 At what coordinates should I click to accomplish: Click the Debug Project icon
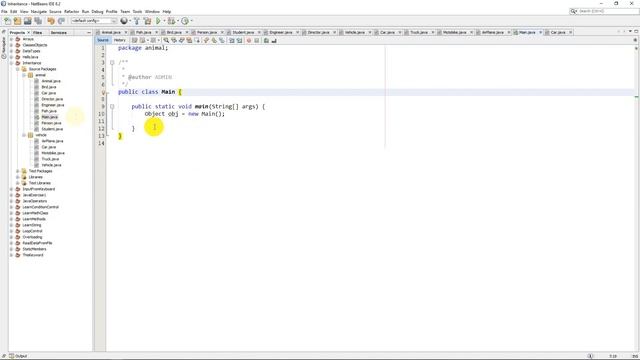tap(171, 21)
